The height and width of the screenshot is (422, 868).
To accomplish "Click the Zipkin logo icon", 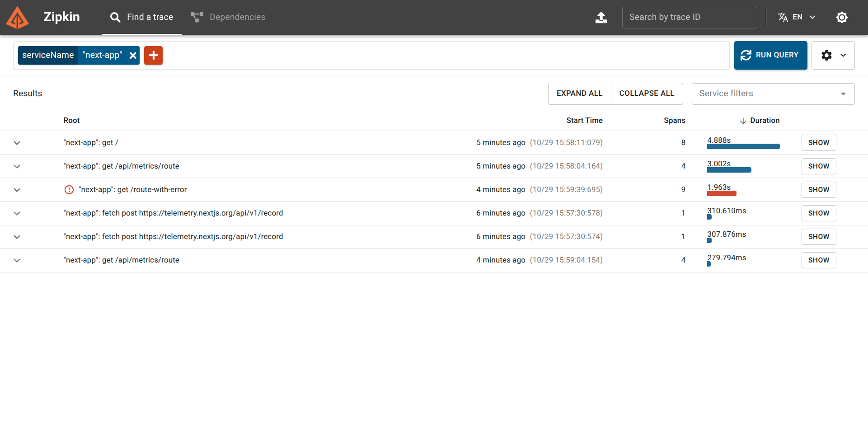I will [x=17, y=17].
